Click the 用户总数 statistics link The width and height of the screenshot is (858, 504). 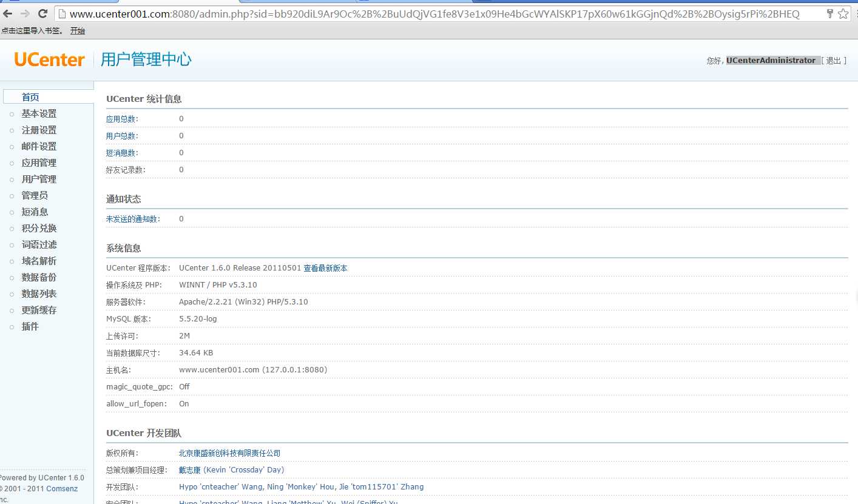coord(121,136)
